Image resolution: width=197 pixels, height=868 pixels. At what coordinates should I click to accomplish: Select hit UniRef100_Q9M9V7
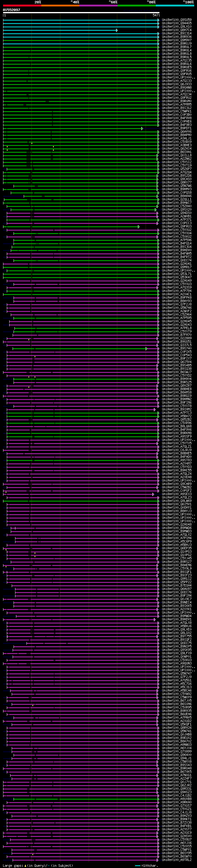click(177, 40)
